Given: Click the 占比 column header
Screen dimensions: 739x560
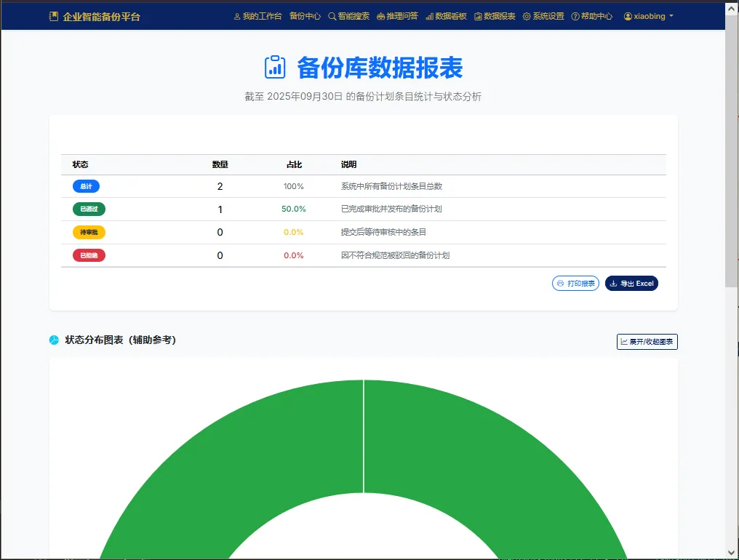Looking at the screenshot, I should point(294,164).
